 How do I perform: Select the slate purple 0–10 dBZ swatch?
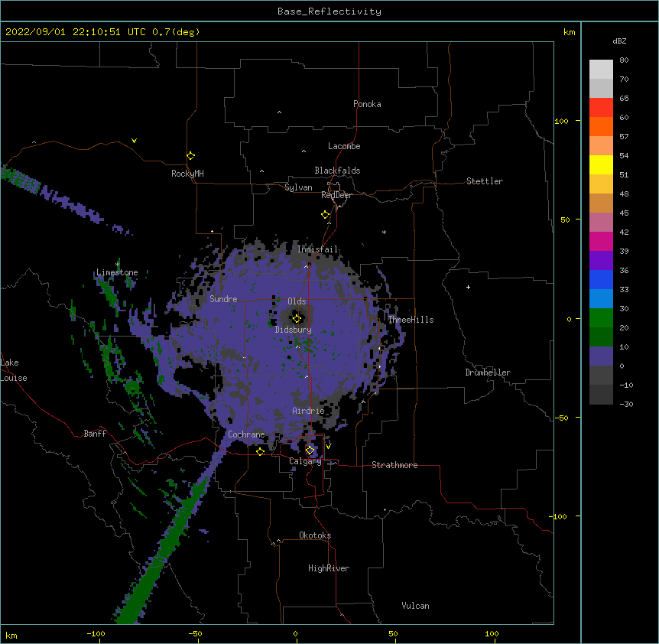pyautogui.click(x=601, y=356)
